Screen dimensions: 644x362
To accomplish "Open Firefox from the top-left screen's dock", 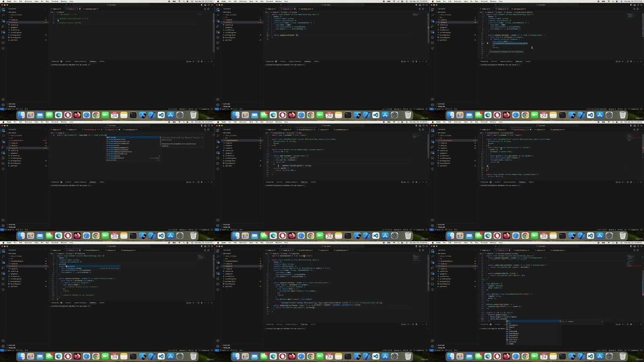I will pos(77,115).
